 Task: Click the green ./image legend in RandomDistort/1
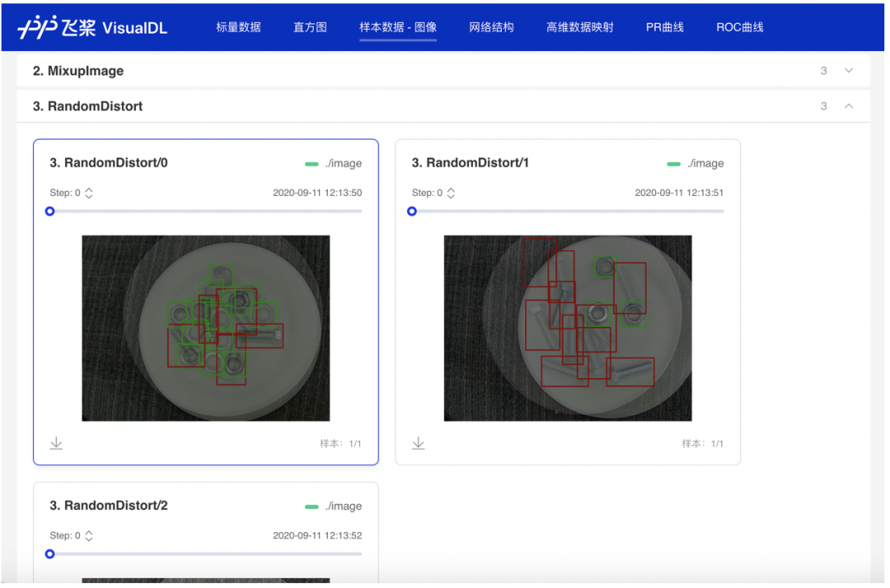(x=696, y=163)
